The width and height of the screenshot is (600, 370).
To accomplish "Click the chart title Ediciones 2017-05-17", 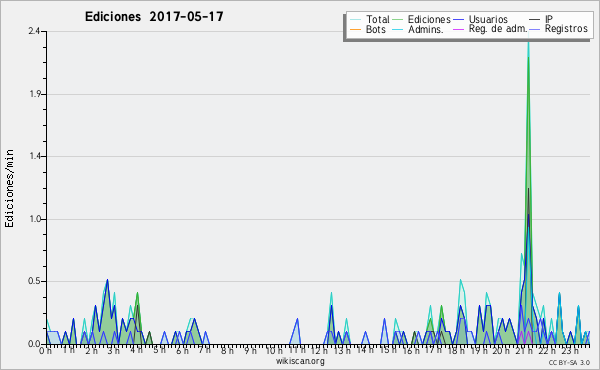I will point(154,17).
